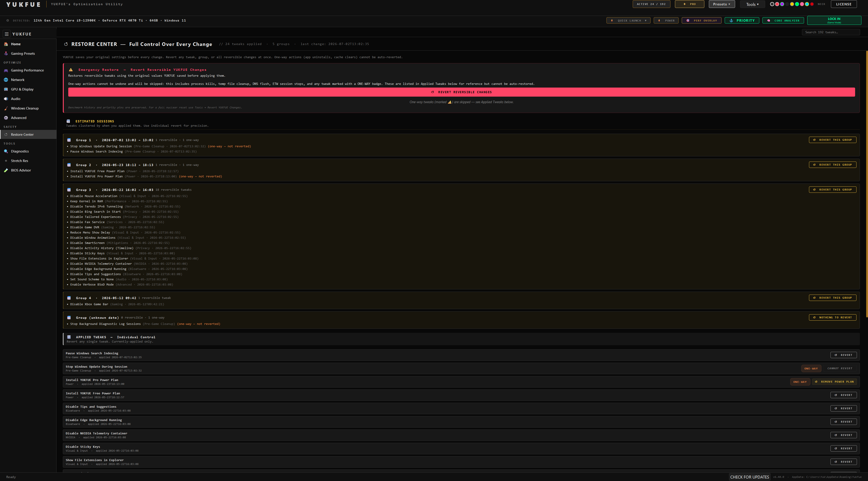
Task: Revert Disable Tips and Suggestions
Action: [843, 408]
